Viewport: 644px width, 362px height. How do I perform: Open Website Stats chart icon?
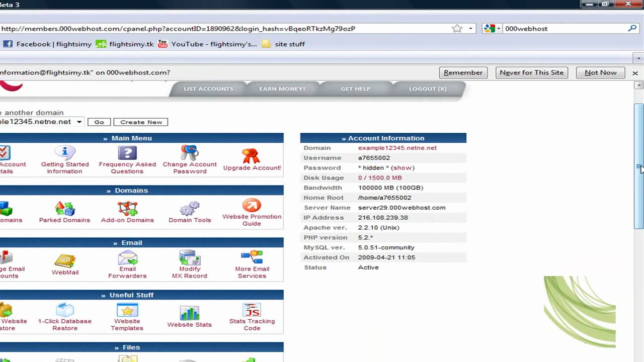point(190,313)
